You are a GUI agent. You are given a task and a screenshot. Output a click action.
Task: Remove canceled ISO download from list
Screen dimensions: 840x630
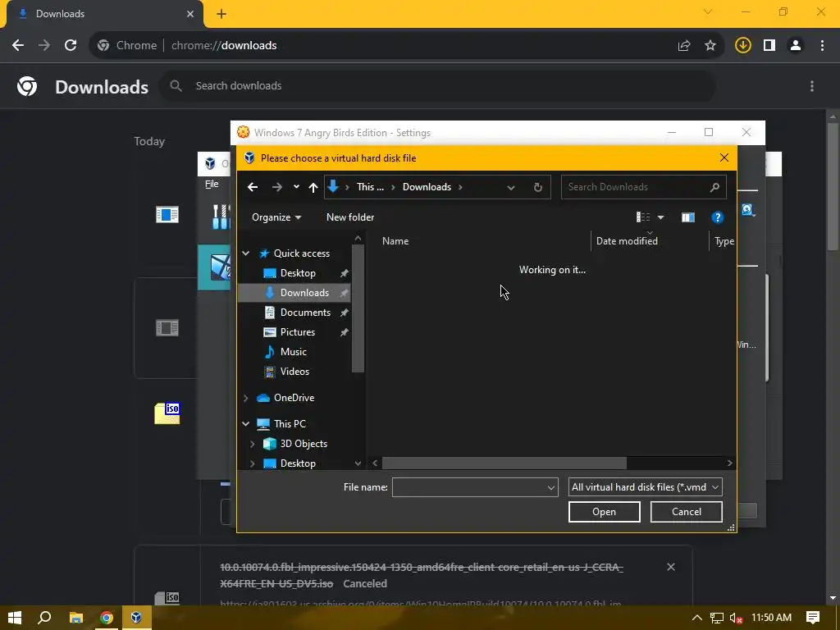(671, 567)
